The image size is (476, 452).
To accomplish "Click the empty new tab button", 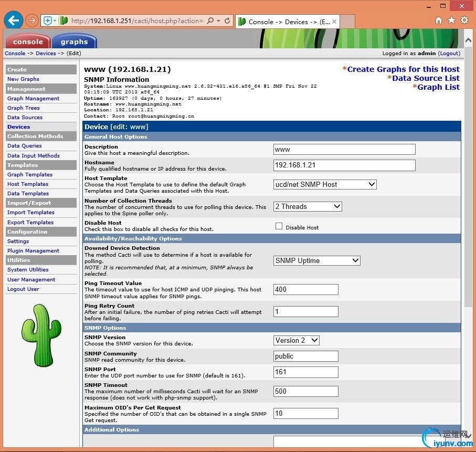I will coord(347,22).
